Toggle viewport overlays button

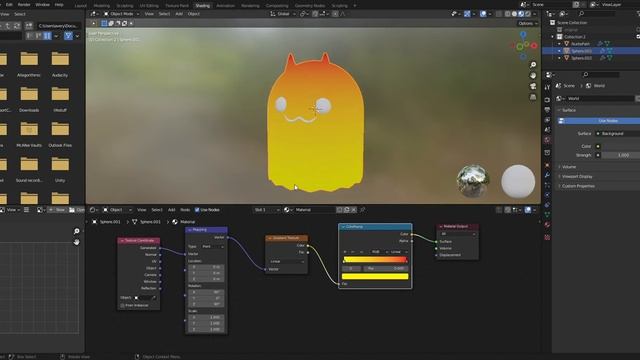[x=483, y=14]
